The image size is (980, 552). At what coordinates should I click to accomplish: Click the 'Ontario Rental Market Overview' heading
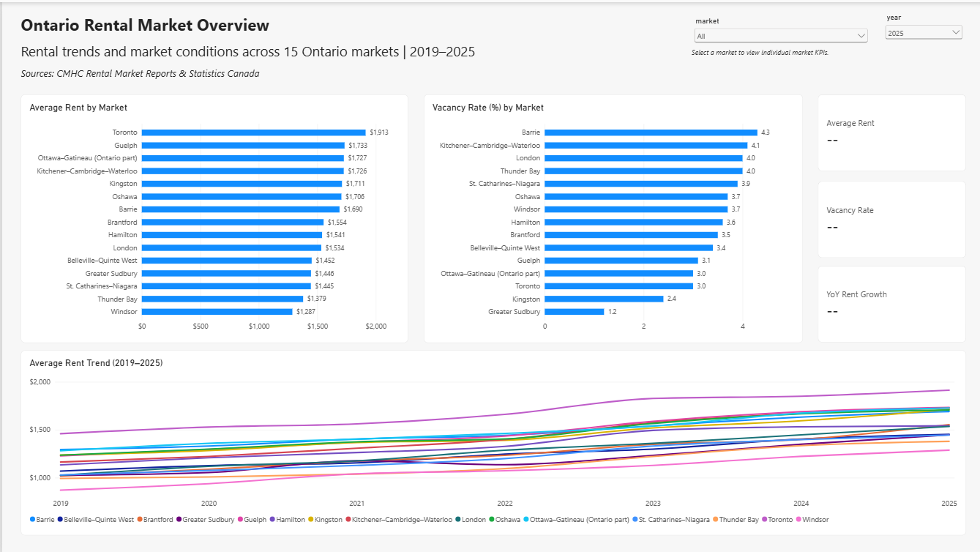[145, 25]
